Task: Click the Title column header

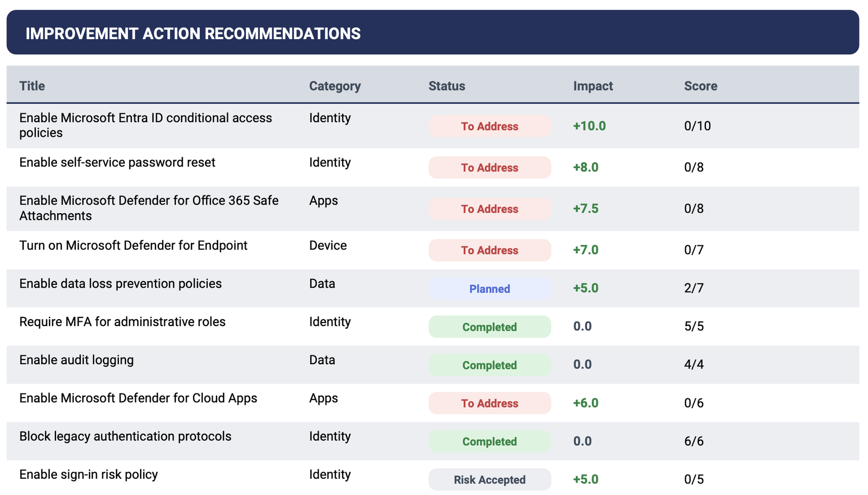Action: click(32, 86)
